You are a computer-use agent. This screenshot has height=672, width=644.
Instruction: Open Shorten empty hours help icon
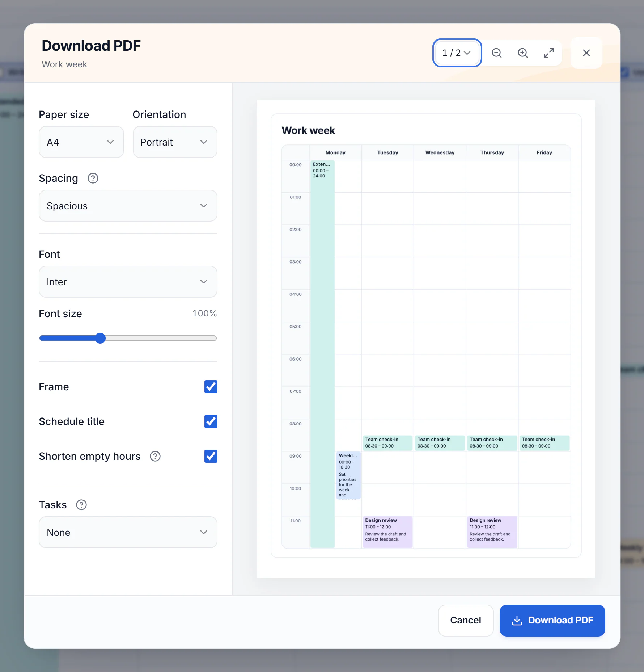[155, 456]
